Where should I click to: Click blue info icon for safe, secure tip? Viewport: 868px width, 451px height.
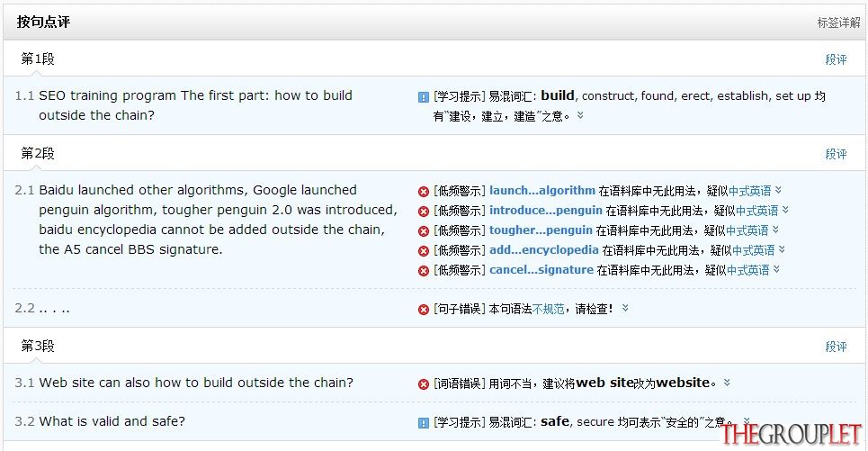[424, 423]
